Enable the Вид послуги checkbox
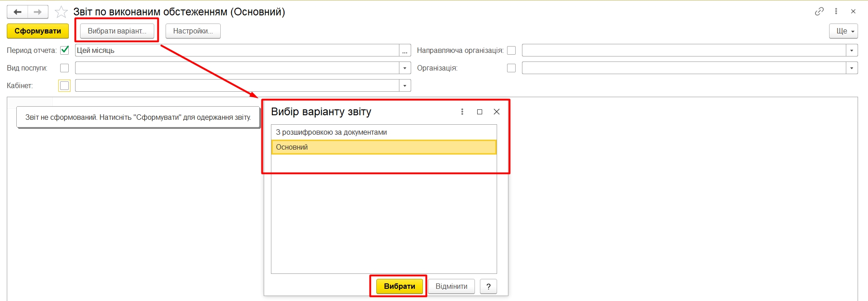Viewport: 868px width, 301px height. pos(65,68)
